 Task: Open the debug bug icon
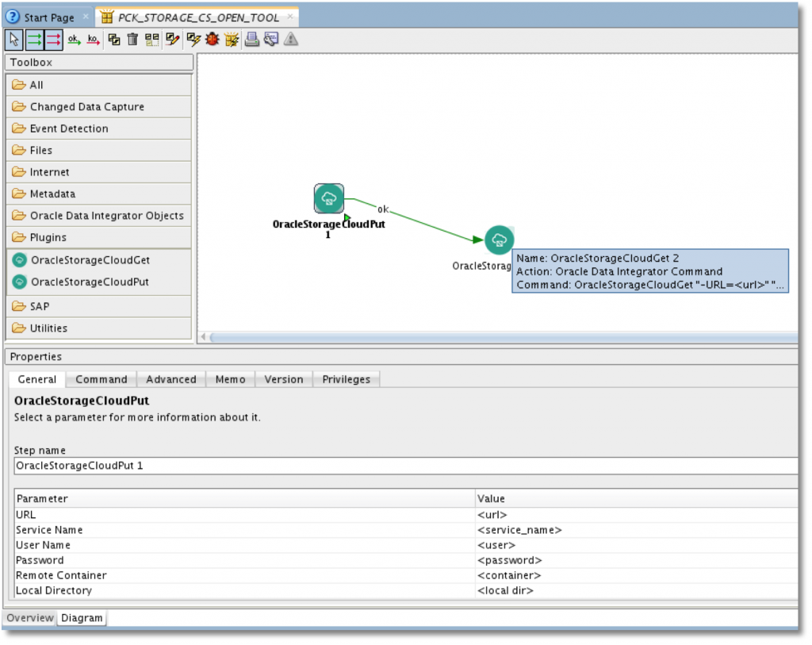point(211,38)
